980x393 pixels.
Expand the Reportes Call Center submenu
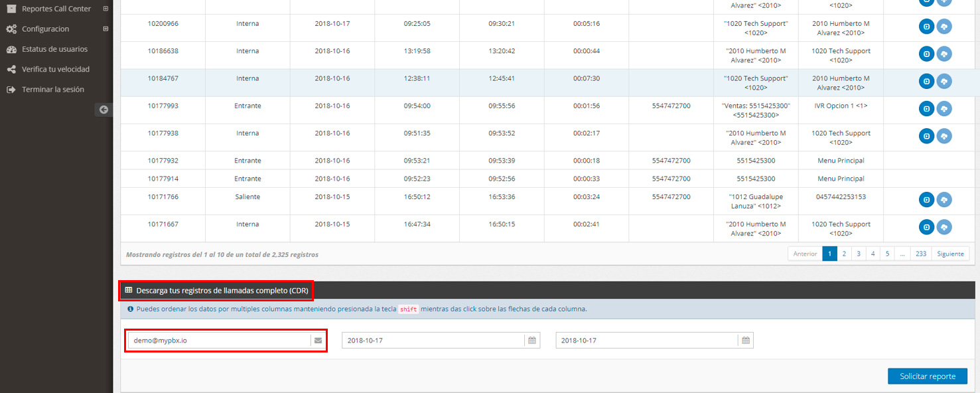pos(105,9)
